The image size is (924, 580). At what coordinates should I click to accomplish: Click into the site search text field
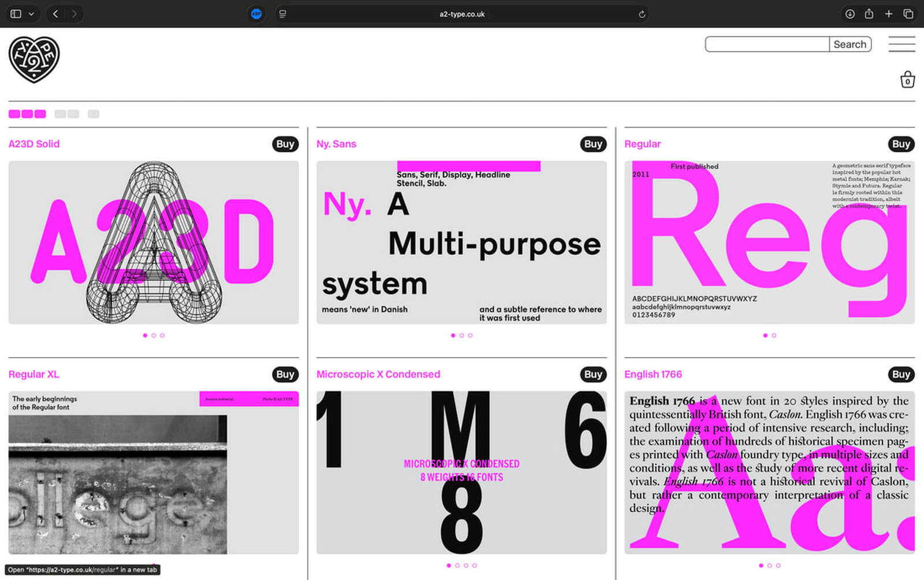point(767,44)
